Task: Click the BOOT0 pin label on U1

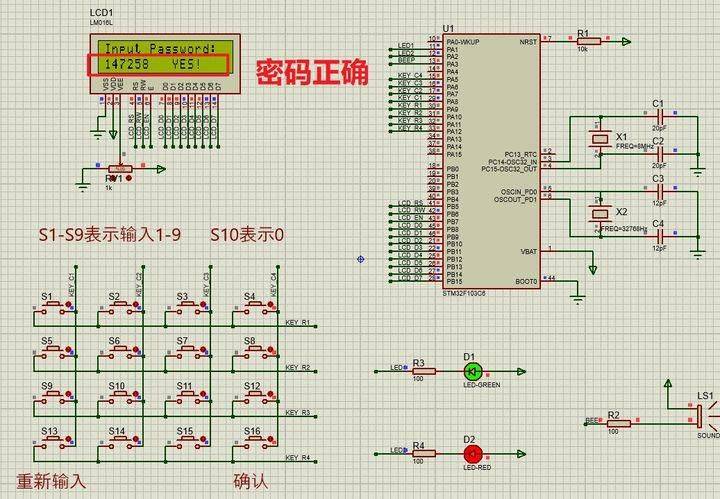Action: tap(526, 281)
